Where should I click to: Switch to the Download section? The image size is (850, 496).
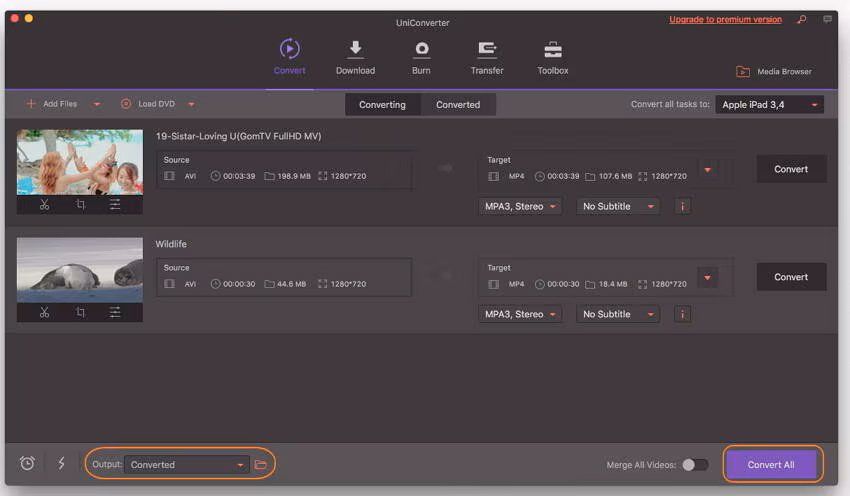tap(355, 57)
